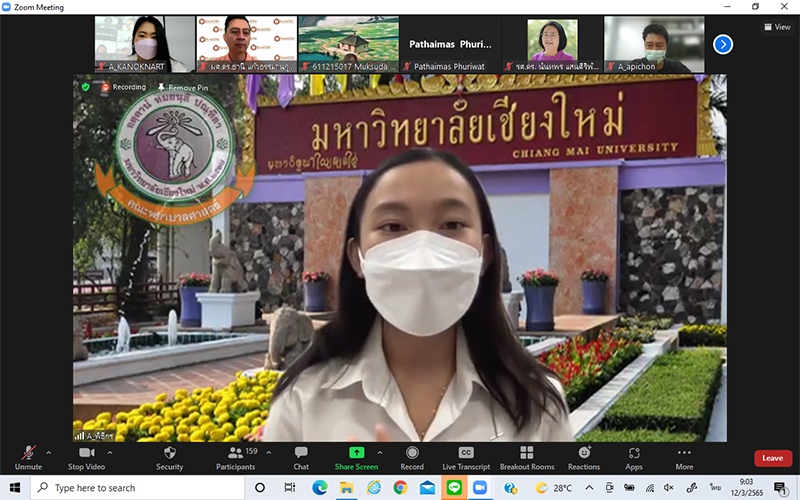This screenshot has height=500, width=800.
Task: Open Task View on the taskbar
Action: [289, 488]
